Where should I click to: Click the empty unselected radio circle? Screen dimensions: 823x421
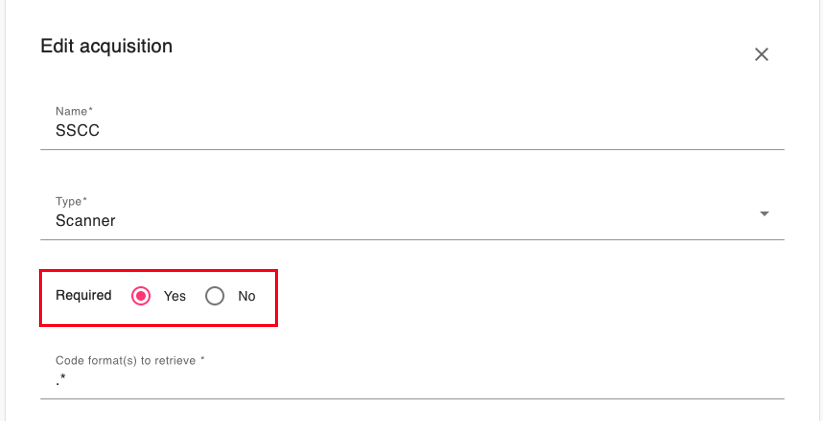215,296
